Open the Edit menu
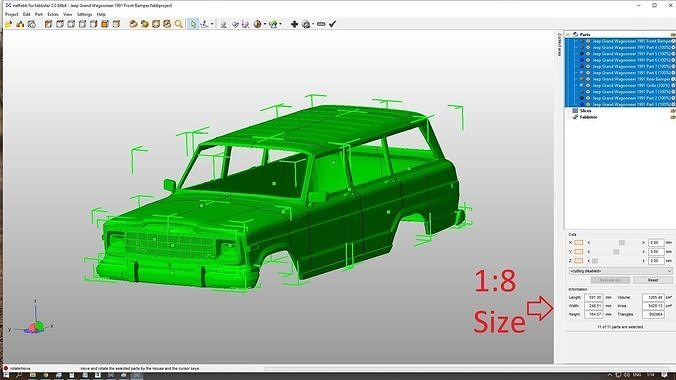The height and width of the screenshot is (380, 676). [x=26, y=14]
